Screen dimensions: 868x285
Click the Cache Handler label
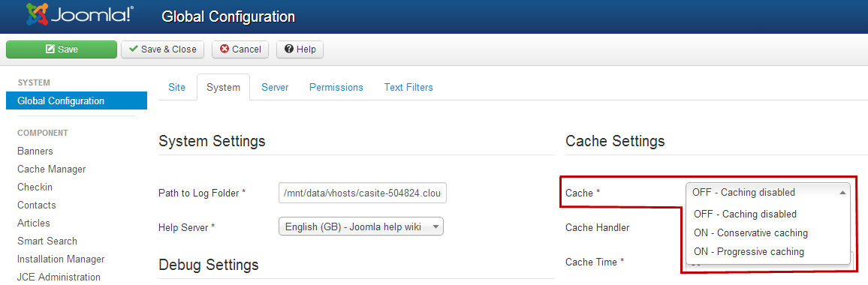pos(597,227)
